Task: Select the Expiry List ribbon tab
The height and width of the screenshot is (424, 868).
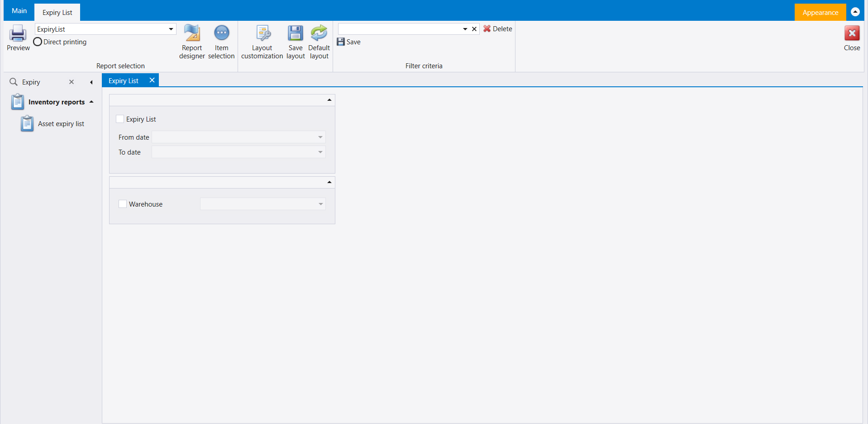Action: click(57, 12)
